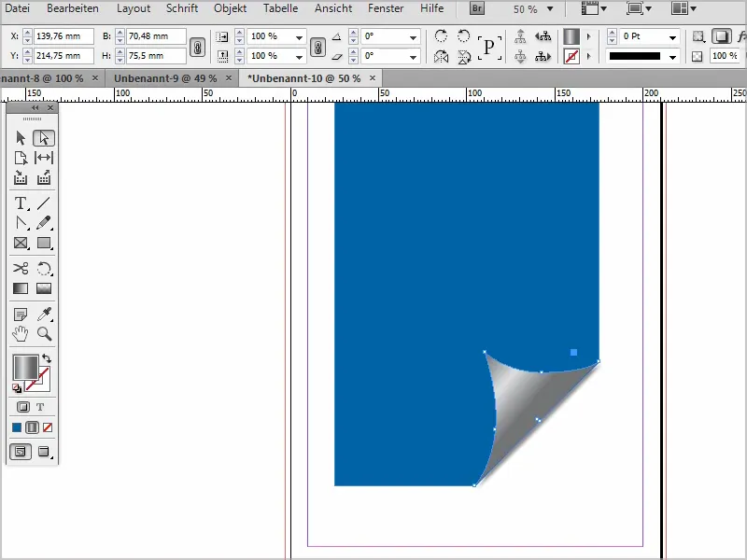Select the Rectangle tool
The height and width of the screenshot is (560, 747).
point(44,243)
